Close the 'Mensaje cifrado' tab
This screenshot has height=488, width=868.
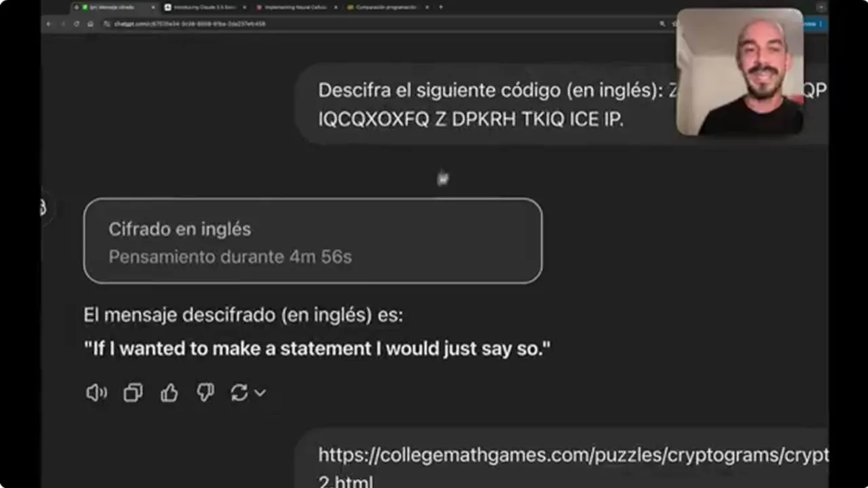point(153,7)
